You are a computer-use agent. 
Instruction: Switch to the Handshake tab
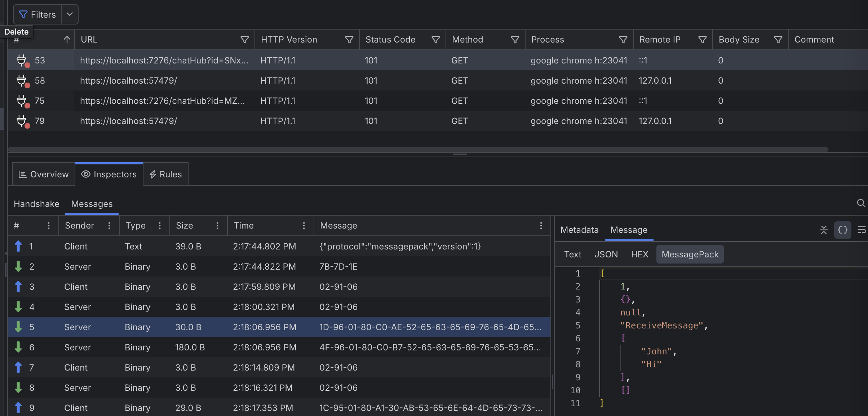click(x=36, y=204)
